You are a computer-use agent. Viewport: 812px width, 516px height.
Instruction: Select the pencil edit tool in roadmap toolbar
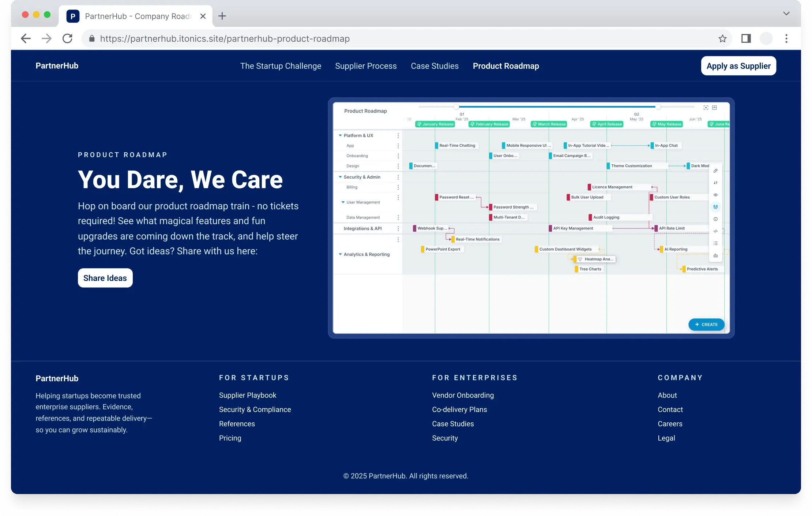pos(716,171)
